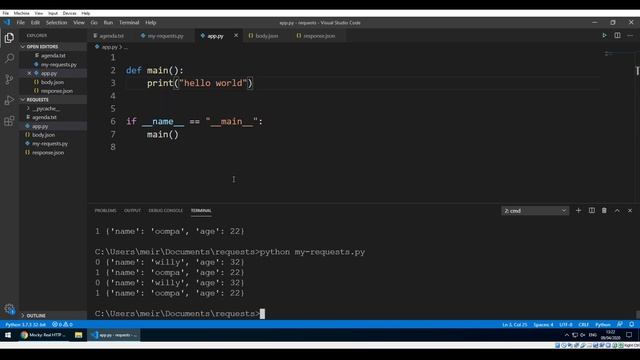Select body.json in Open Editors list
Screen dimensions: 640x360
pyautogui.click(x=53, y=82)
